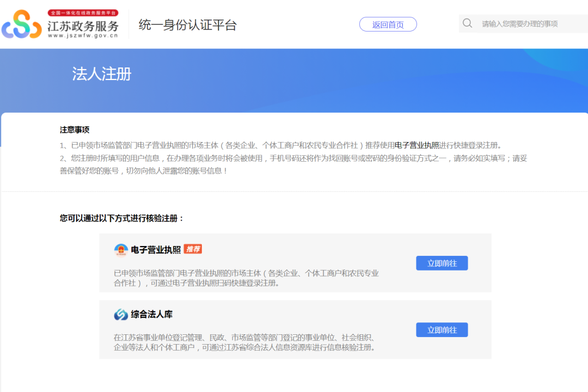Select the 电子营业执照 option title
588x392 pixels.
156,250
